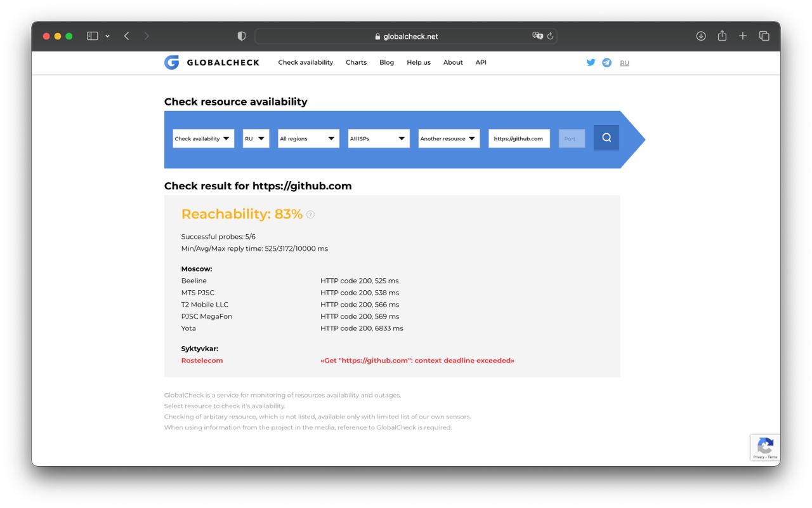Open the Safari share menu
Viewport: 812px width, 508px height.
pos(722,36)
